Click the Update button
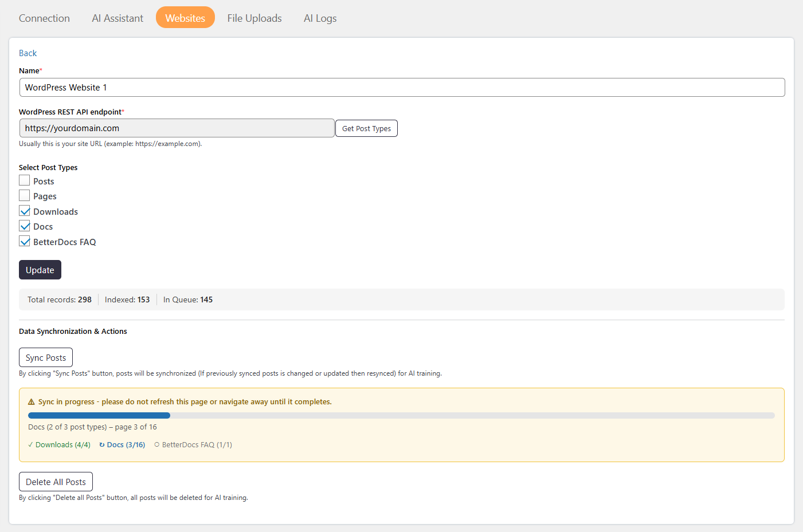The image size is (803, 532). [40, 270]
